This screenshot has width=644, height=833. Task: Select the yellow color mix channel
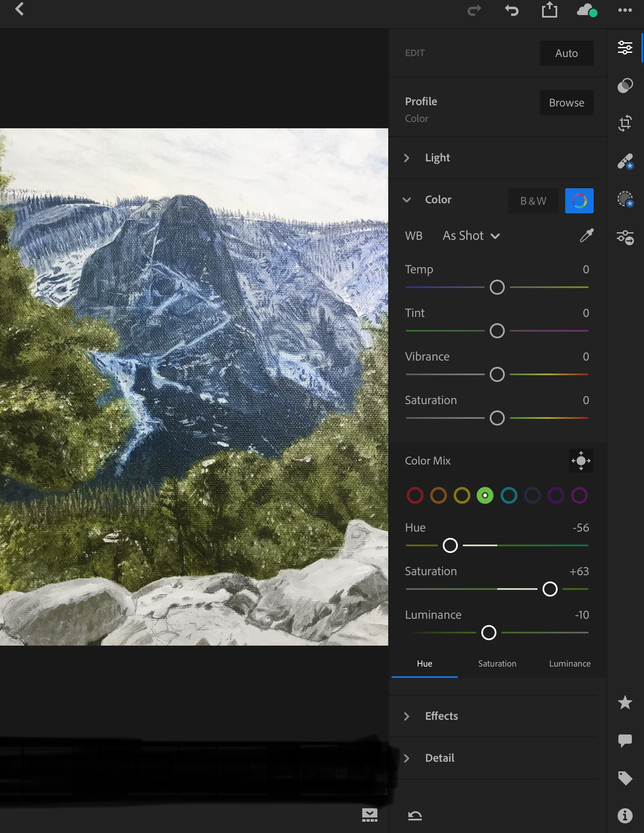click(x=462, y=496)
